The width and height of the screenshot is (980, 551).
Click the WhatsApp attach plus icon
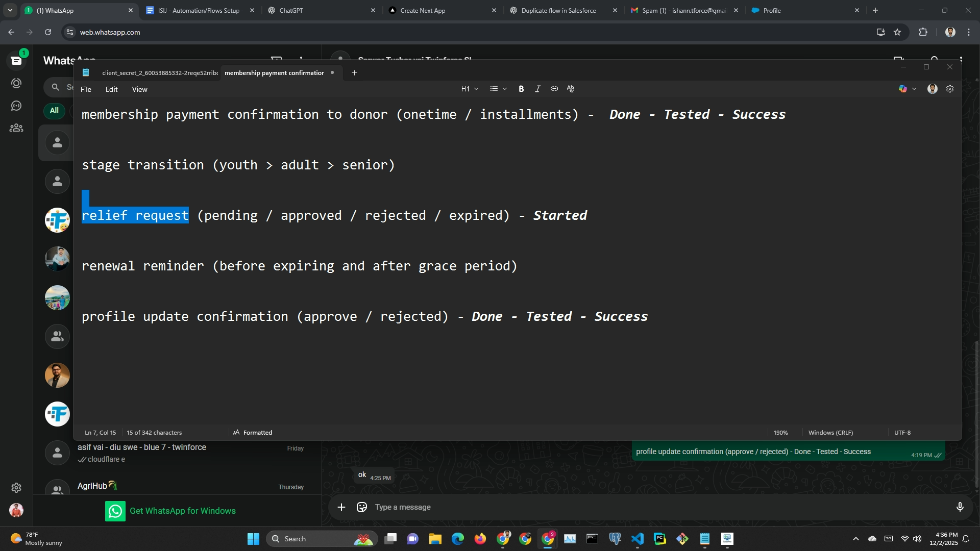[x=341, y=507]
